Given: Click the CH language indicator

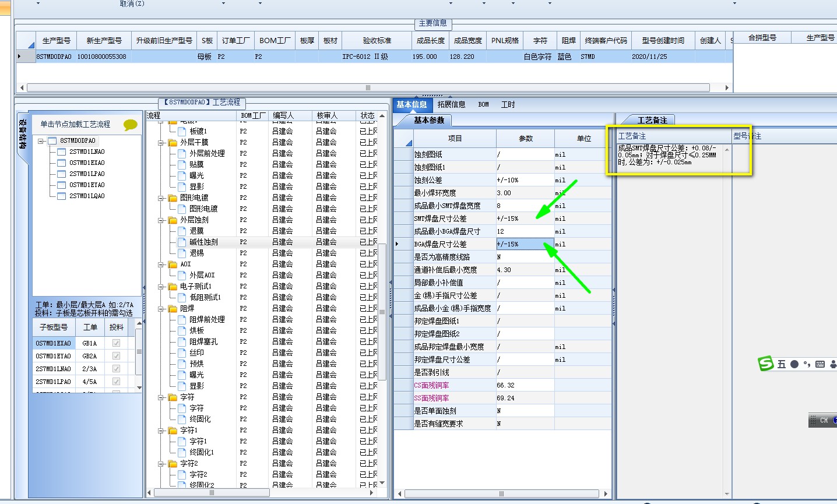Looking at the screenshot, I should [x=824, y=420].
